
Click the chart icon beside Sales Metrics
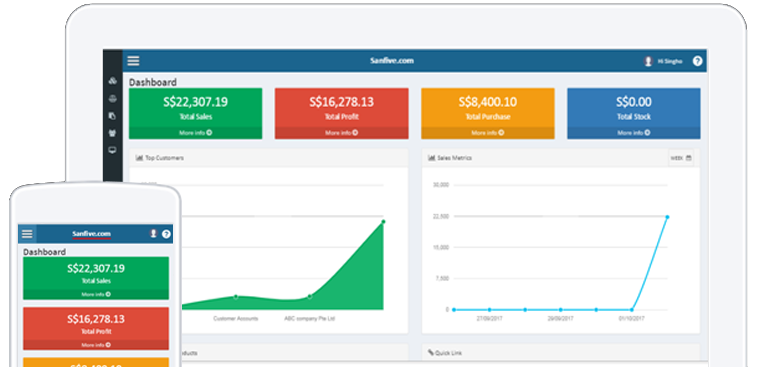point(431,158)
